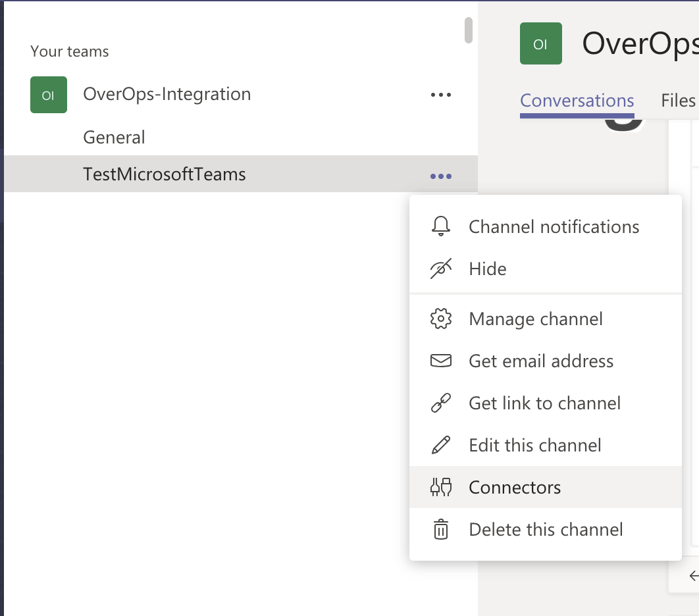Click the OI avatar in the channel header
Image resolution: width=699 pixels, height=616 pixels.
[x=541, y=43]
